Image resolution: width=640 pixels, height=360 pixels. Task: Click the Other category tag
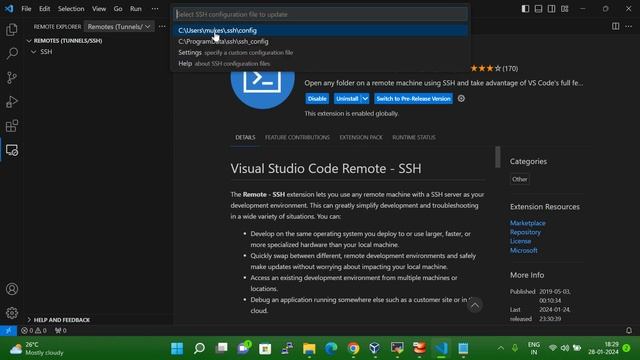coord(520,179)
